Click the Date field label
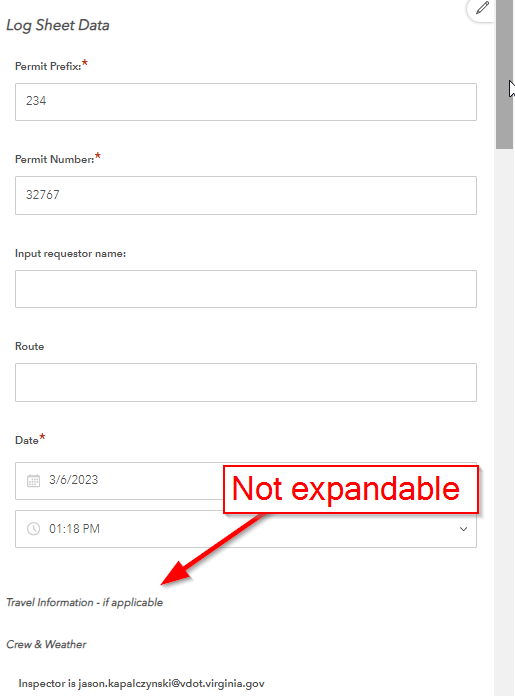This screenshot has height=696, width=515. coord(27,440)
